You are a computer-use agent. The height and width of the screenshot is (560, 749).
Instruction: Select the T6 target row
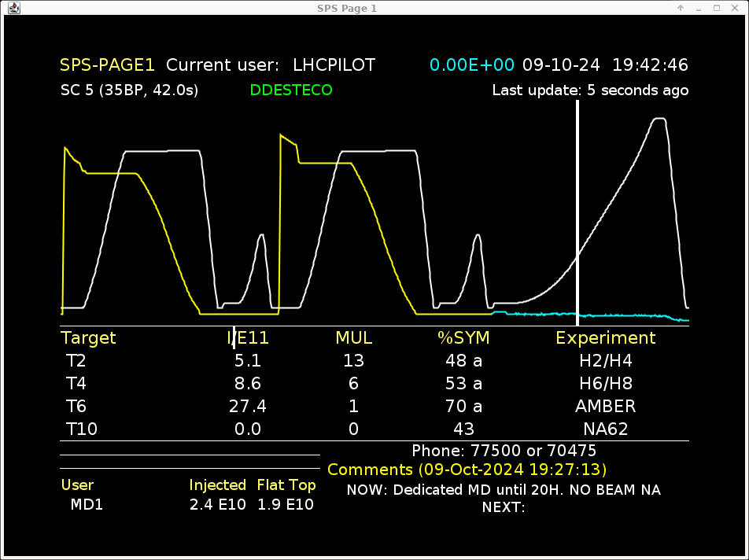point(76,407)
